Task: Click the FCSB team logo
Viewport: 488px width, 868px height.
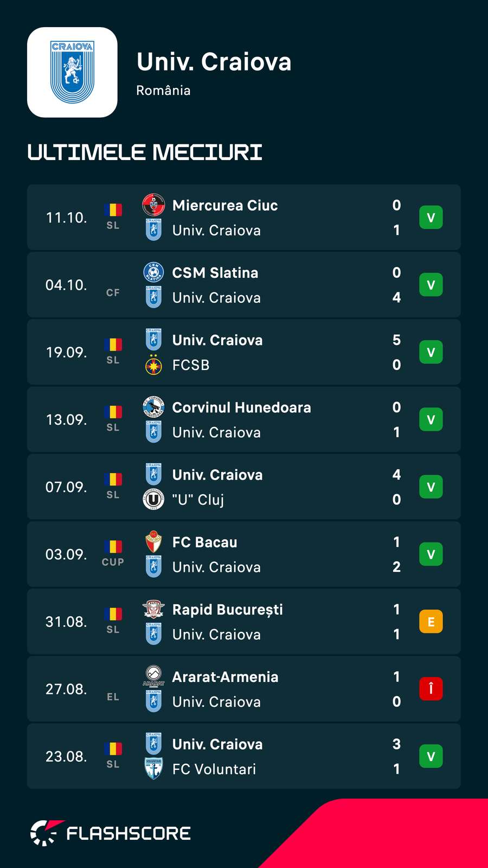Action: [x=153, y=365]
